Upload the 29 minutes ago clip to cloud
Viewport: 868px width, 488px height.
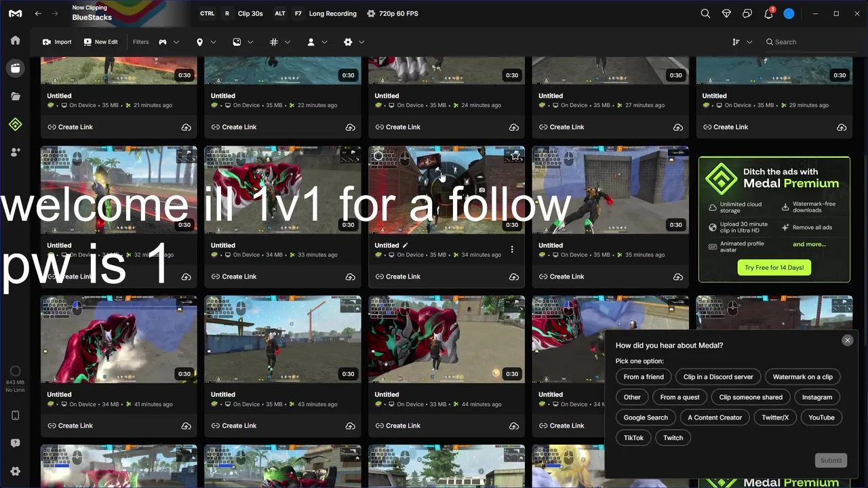[x=842, y=127]
